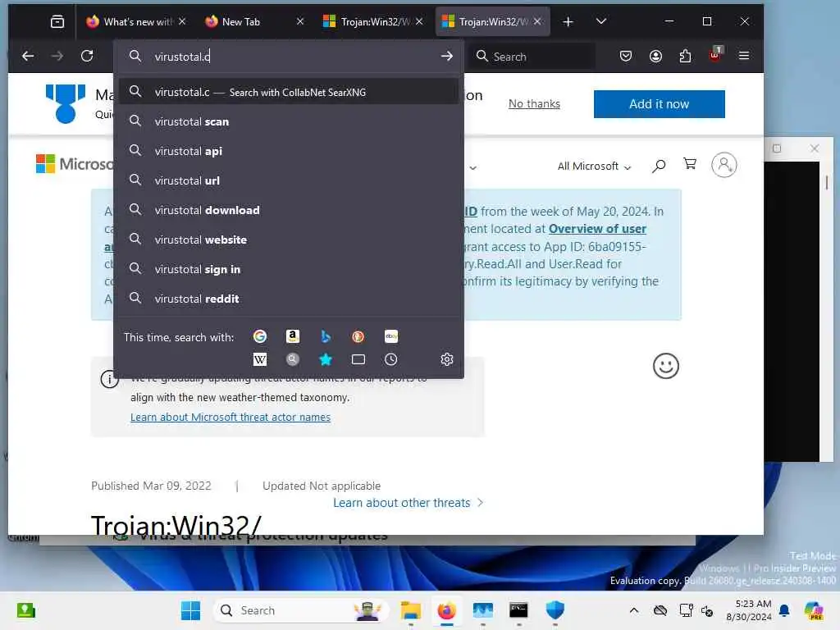Screen dimensions: 840x630
Task: Go back to the previous page
Action: coord(28,56)
